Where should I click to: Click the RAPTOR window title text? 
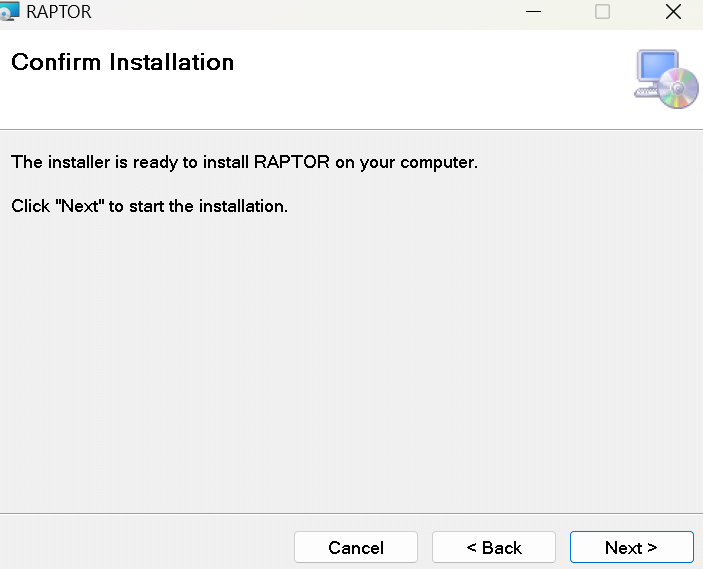click(x=59, y=12)
